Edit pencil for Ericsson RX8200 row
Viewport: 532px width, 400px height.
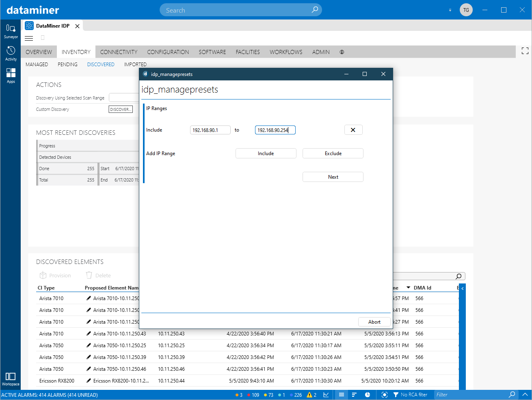89,381
